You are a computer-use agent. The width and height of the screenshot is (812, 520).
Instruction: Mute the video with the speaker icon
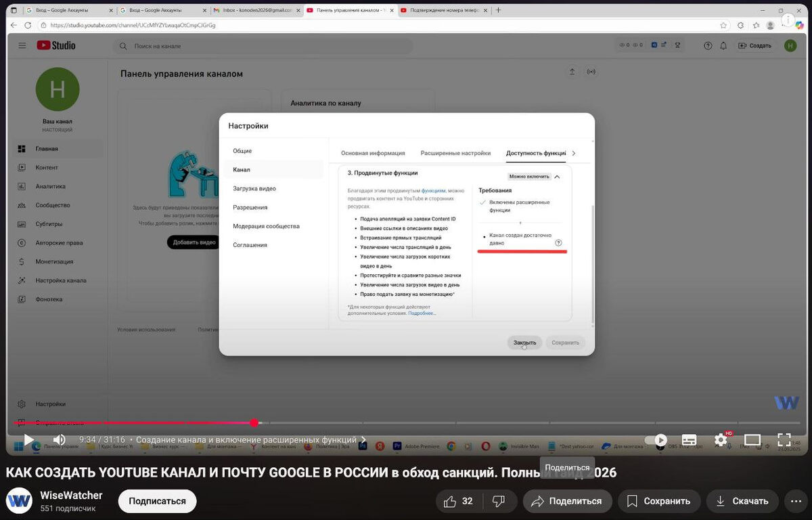coord(60,439)
